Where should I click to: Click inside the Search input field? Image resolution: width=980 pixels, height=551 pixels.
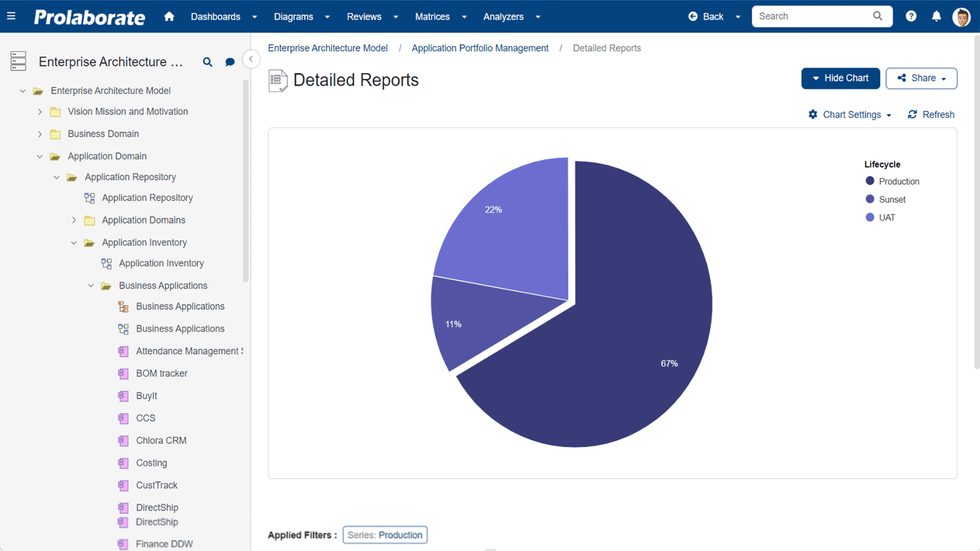click(812, 16)
